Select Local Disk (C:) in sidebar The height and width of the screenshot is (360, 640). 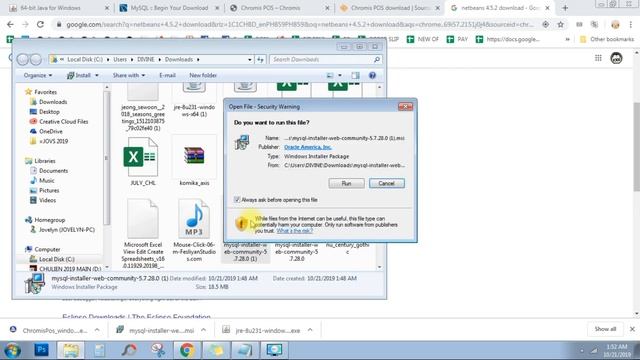pos(56,259)
